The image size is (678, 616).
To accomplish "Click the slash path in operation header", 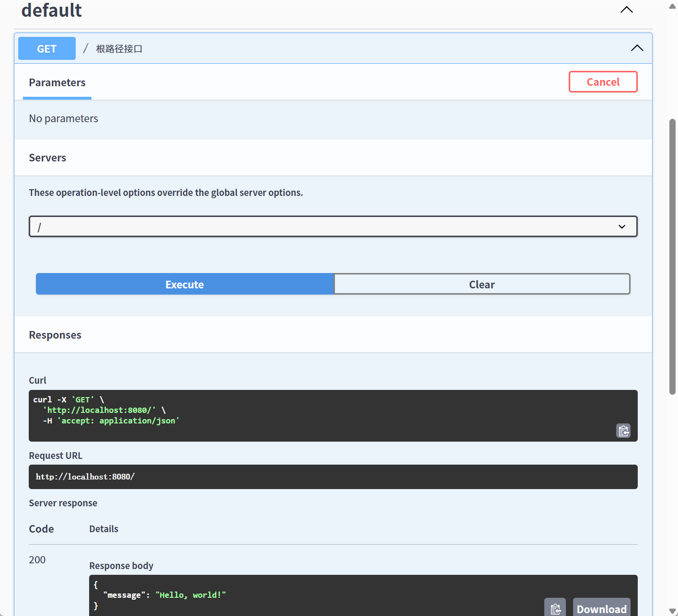I will [86, 48].
